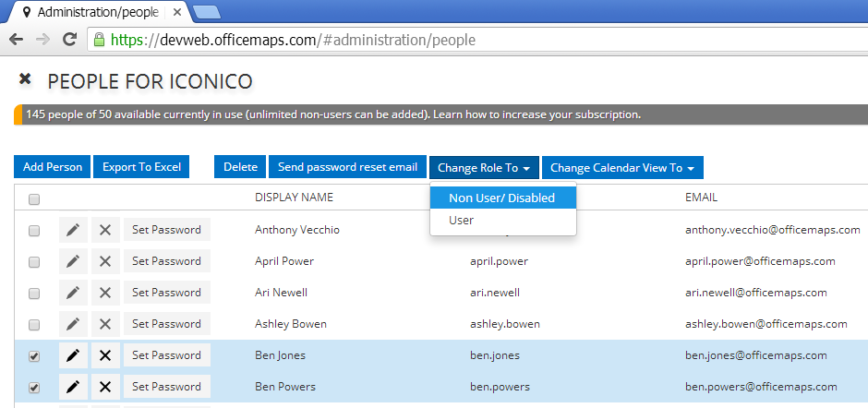Choose Non User/ Disabled role option

click(503, 198)
